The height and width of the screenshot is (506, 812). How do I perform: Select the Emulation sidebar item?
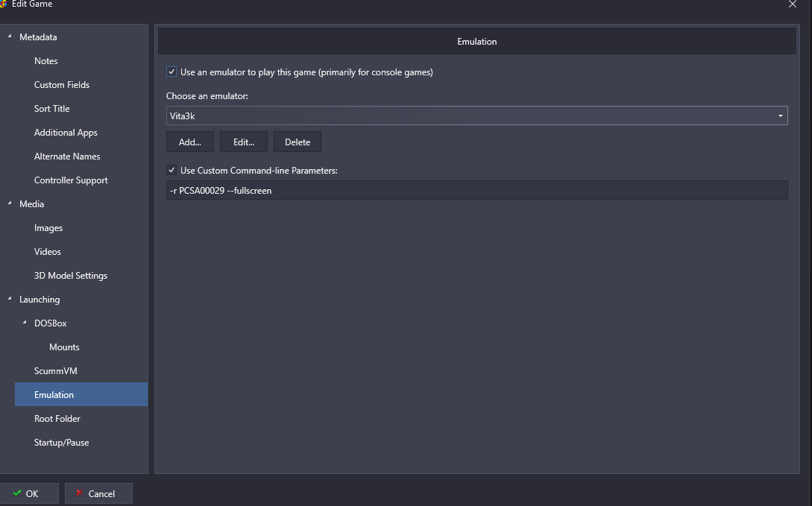[x=81, y=394]
